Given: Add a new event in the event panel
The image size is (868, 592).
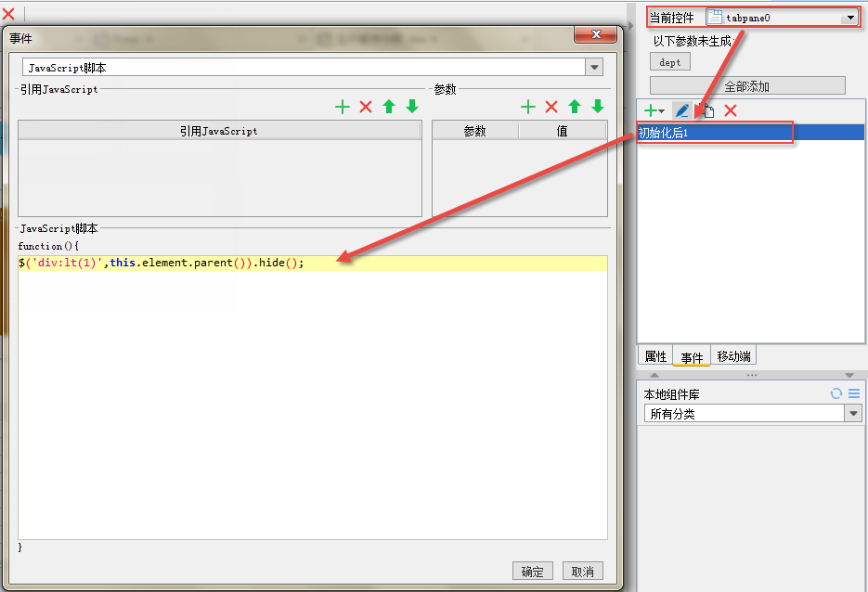Looking at the screenshot, I should pos(654,110).
